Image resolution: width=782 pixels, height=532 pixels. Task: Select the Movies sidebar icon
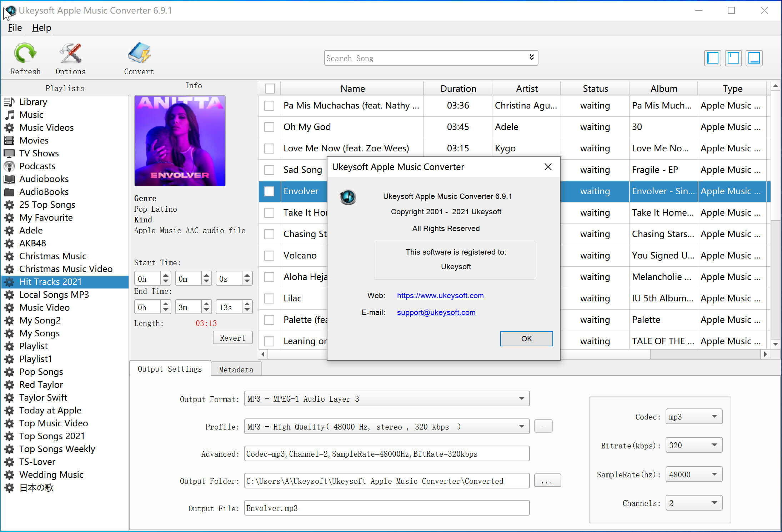pos(10,140)
